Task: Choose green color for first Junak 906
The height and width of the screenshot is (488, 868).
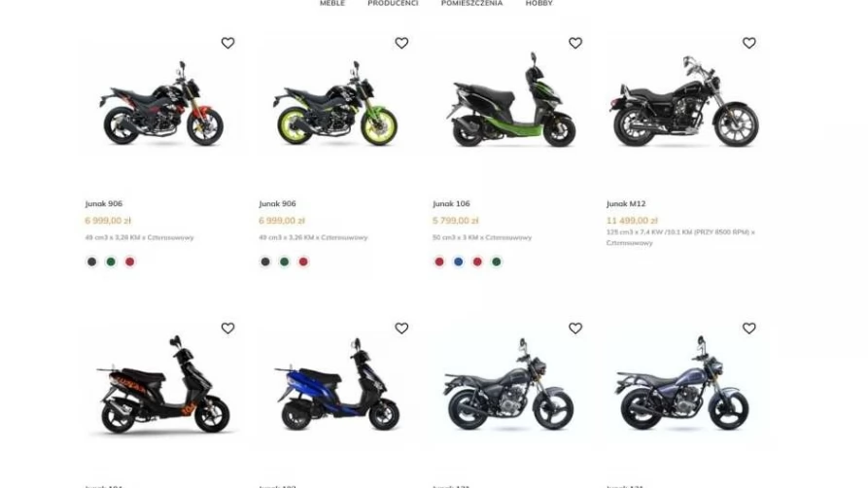Action: coord(111,261)
